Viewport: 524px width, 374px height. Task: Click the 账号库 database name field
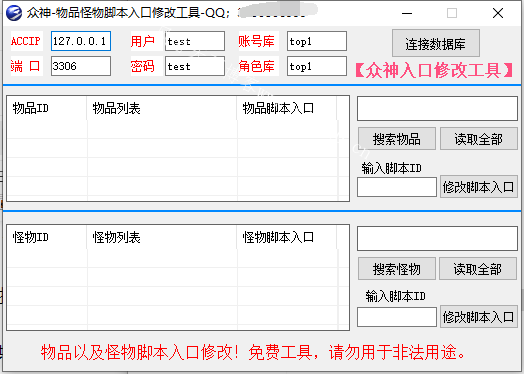(317, 41)
